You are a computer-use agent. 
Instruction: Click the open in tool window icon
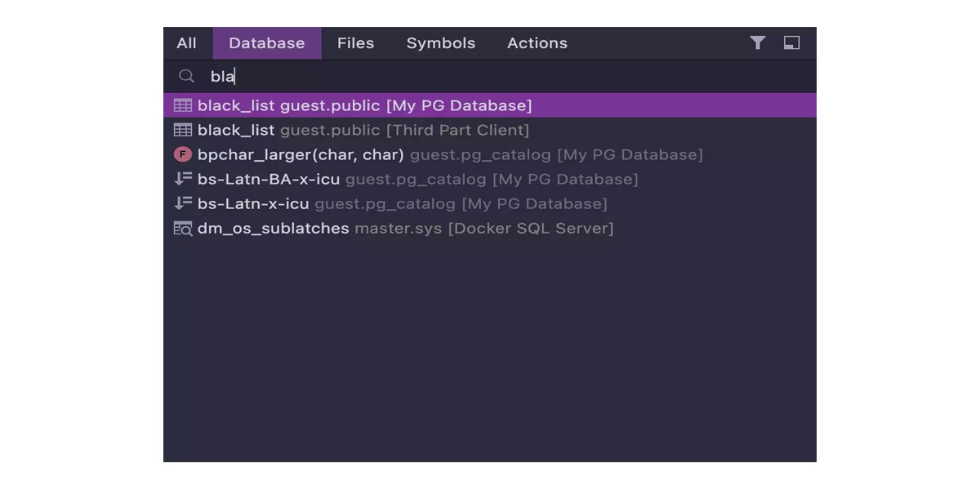791,42
